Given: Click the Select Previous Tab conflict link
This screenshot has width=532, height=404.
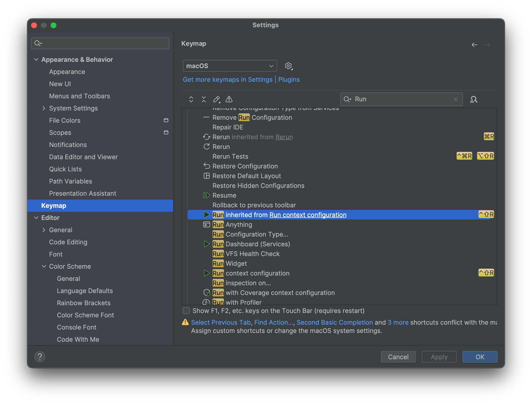Looking at the screenshot, I should (x=221, y=322).
